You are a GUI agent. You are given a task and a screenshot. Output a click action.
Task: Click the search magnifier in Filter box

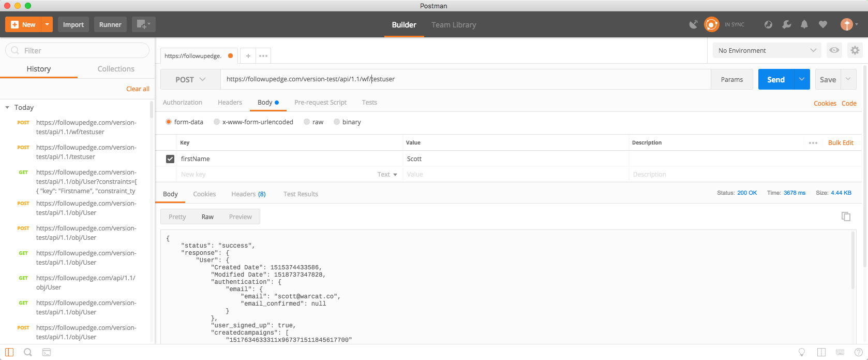(15, 51)
